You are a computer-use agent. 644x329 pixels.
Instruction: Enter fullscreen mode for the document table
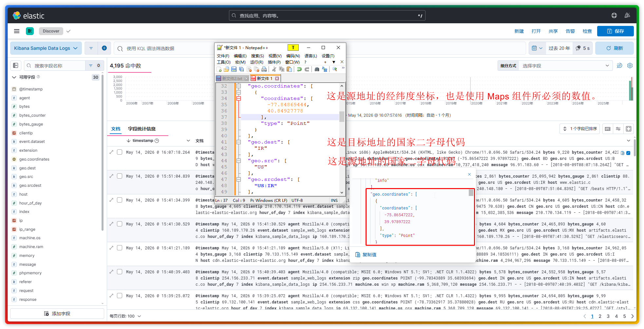pos(629,129)
